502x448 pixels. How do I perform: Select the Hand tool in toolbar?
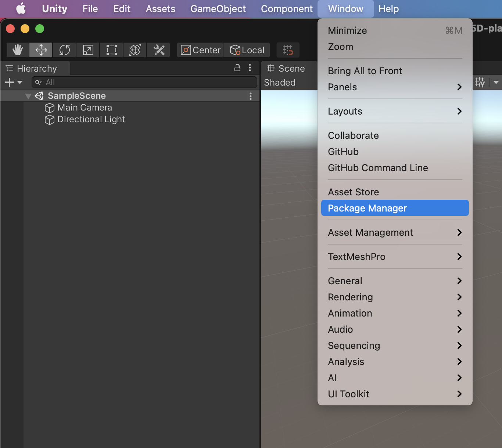[18, 50]
